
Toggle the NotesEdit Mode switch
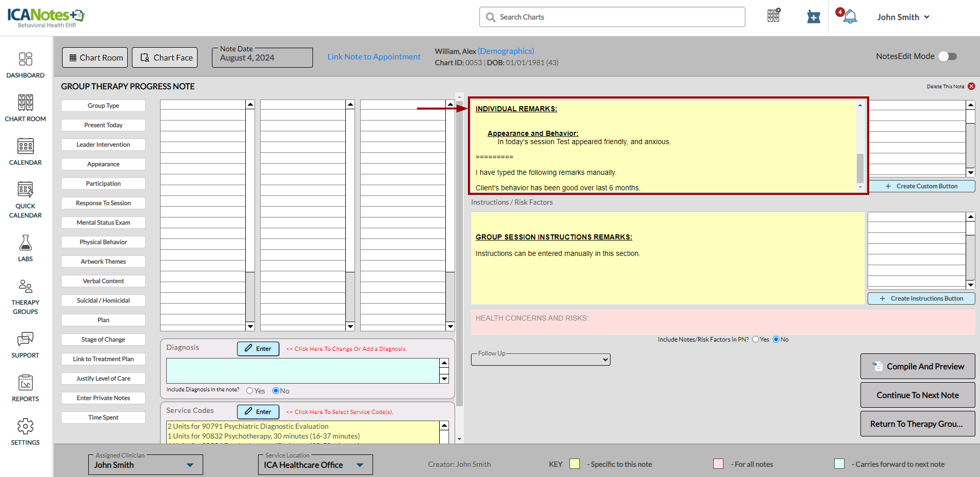point(948,56)
